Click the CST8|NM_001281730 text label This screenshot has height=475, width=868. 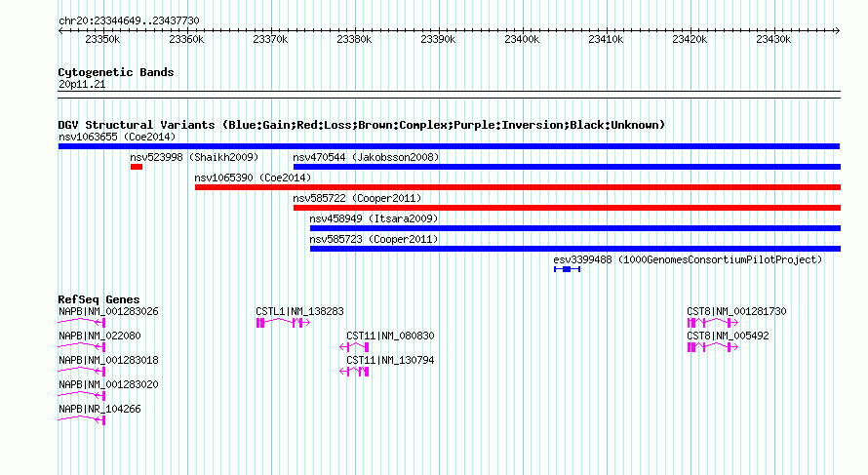tap(736, 312)
